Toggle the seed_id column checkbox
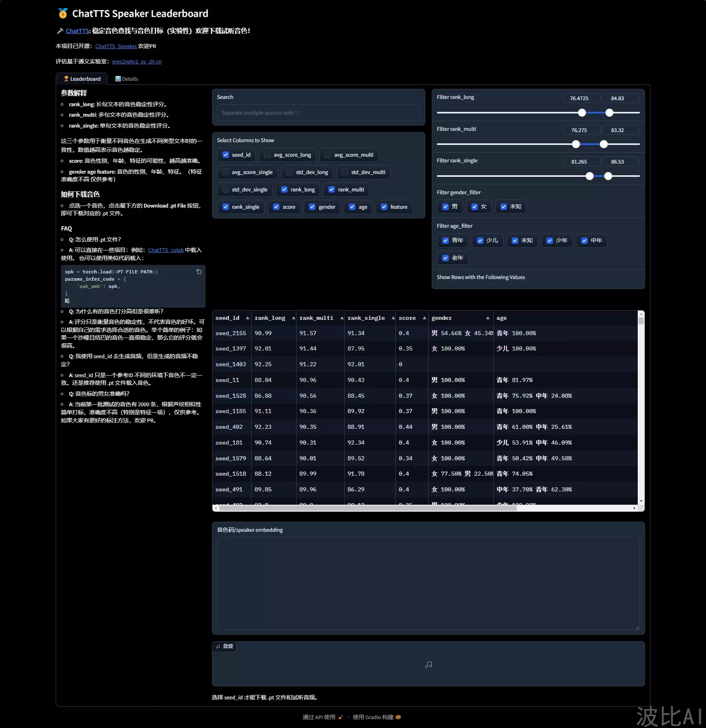Image resolution: width=706 pixels, height=728 pixels. click(x=226, y=155)
